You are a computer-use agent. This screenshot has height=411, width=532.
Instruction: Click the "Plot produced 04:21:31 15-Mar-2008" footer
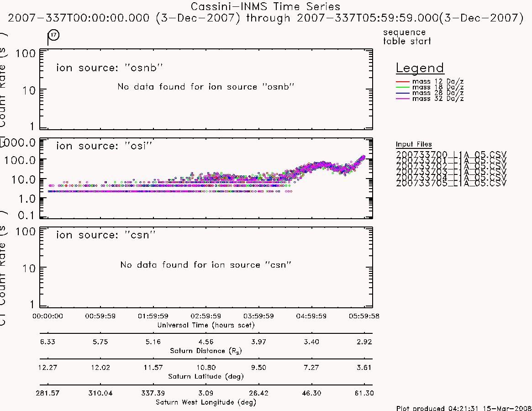tap(464, 408)
